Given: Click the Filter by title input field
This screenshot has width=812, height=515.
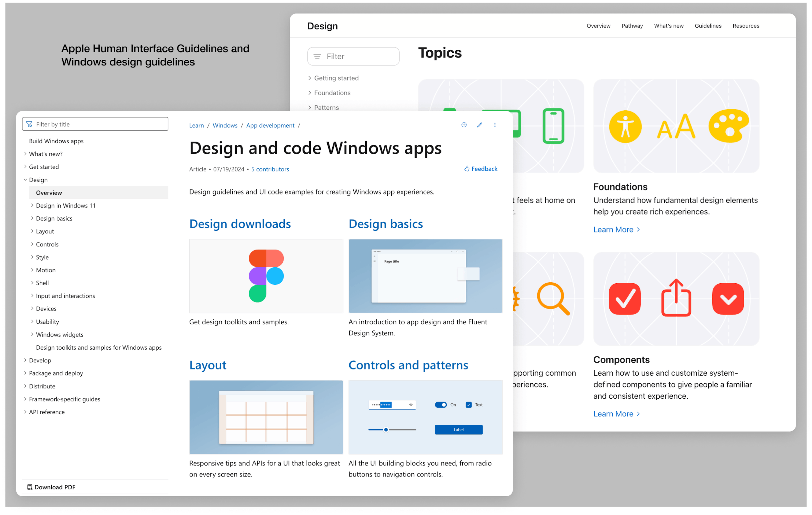Looking at the screenshot, I should pos(95,124).
